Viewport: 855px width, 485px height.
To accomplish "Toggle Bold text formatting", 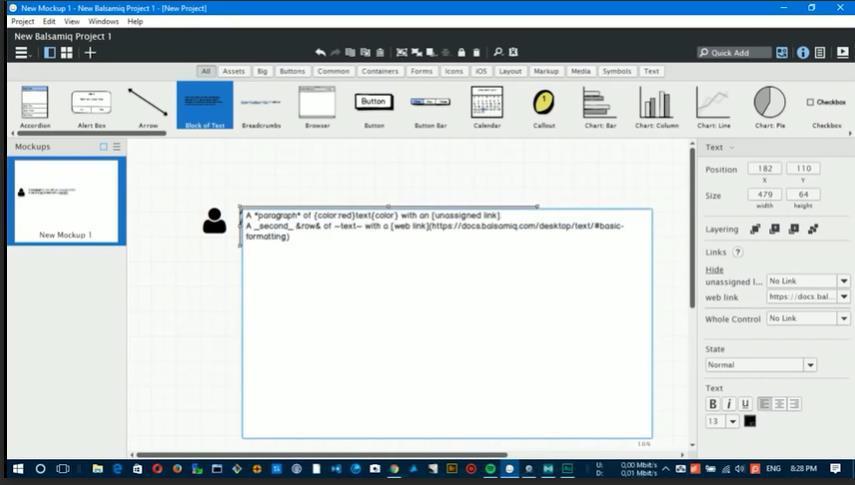I will coord(712,404).
